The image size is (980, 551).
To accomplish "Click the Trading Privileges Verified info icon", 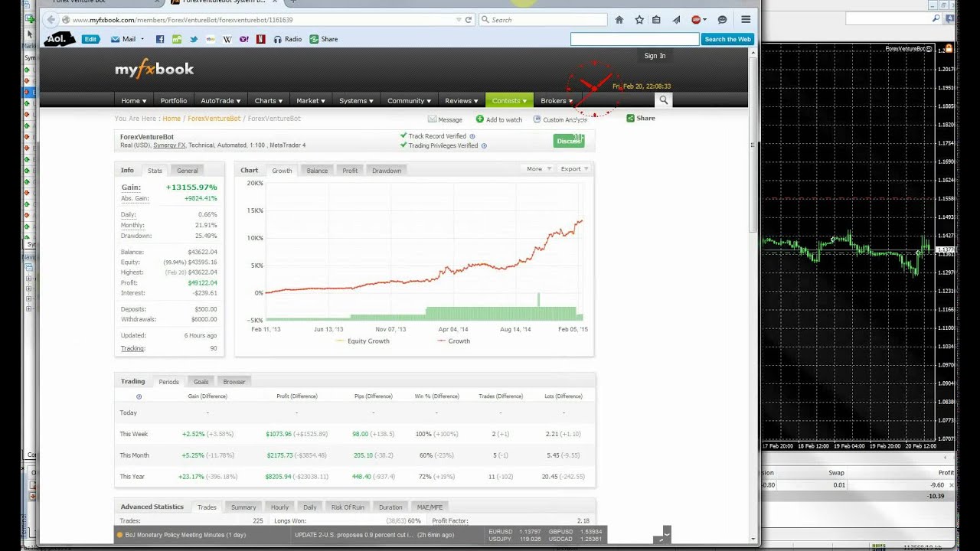I will point(484,145).
